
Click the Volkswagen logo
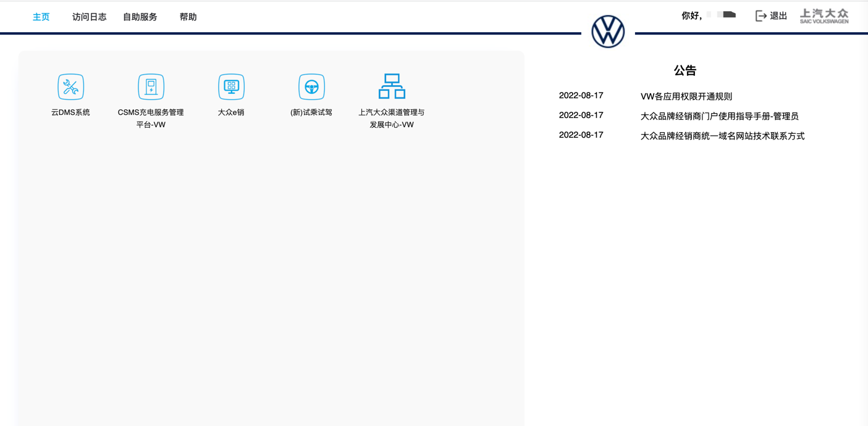tap(608, 31)
